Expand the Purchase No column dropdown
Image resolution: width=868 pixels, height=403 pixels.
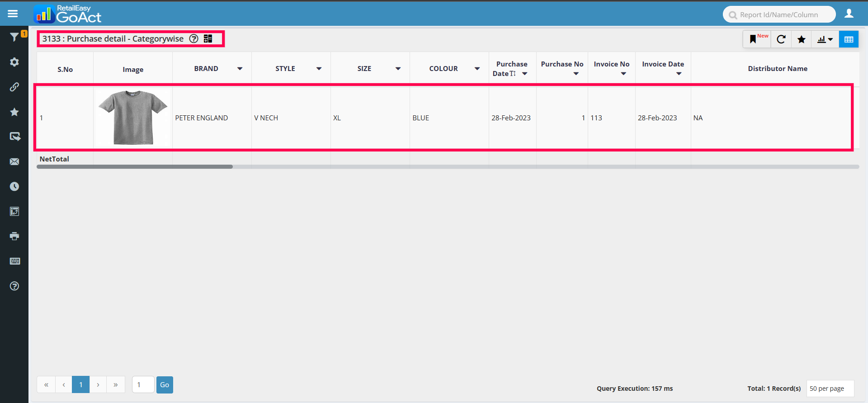click(576, 74)
